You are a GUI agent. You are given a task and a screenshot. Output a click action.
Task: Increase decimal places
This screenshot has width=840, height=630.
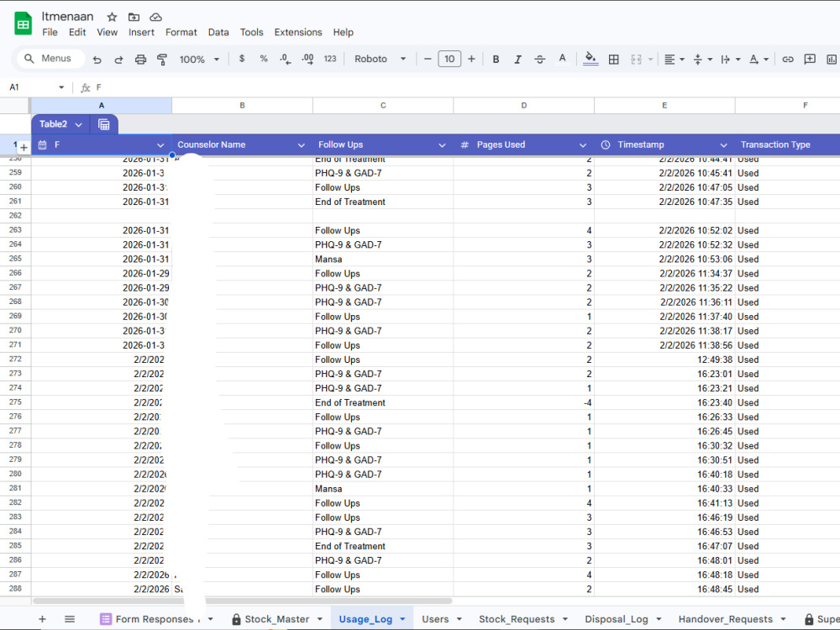[x=307, y=59]
